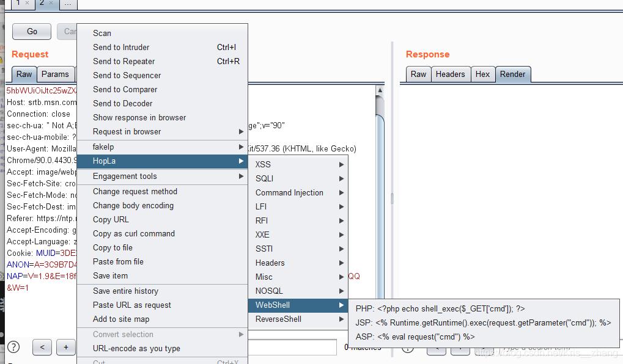Open the Response Hex tab

(483, 75)
